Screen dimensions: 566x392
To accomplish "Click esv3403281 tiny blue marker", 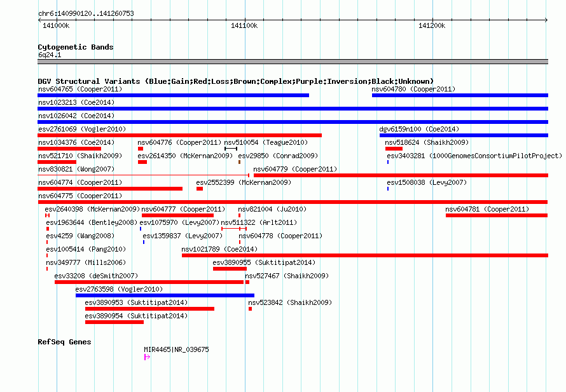I will tap(388, 162).
